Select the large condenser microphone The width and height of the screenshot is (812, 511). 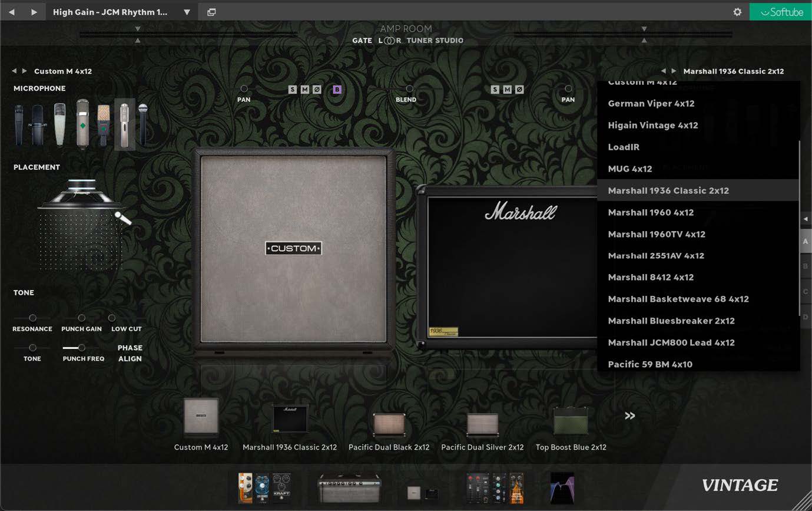point(82,124)
